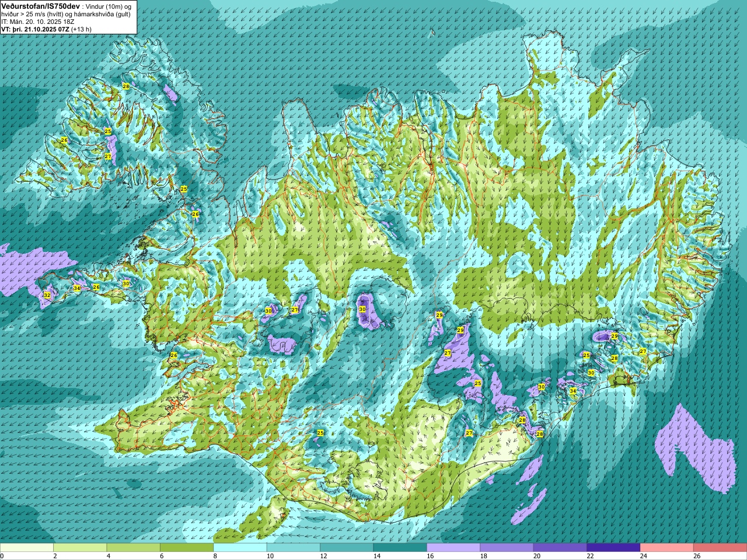747x560 pixels.
Task: Select the 28 gust marker in the Westfjords
Action: [126, 86]
